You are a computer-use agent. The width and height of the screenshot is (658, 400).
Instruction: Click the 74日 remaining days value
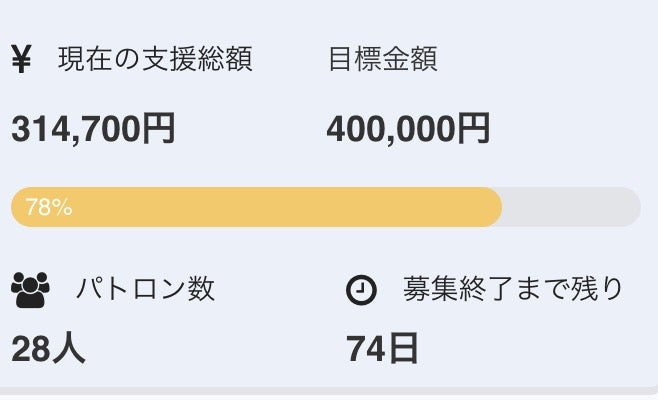[382, 349]
